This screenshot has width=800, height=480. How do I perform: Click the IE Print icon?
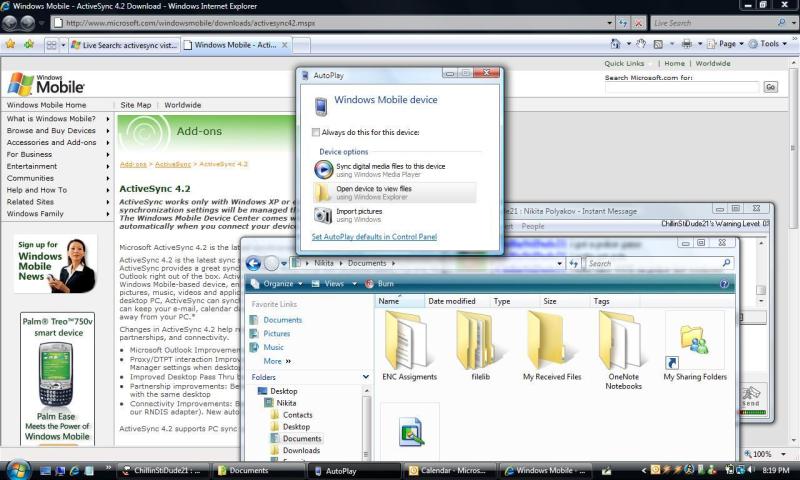(687, 44)
